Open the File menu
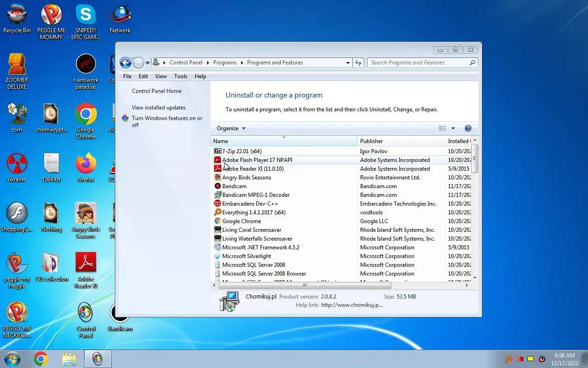The width and height of the screenshot is (588, 368). point(127,76)
